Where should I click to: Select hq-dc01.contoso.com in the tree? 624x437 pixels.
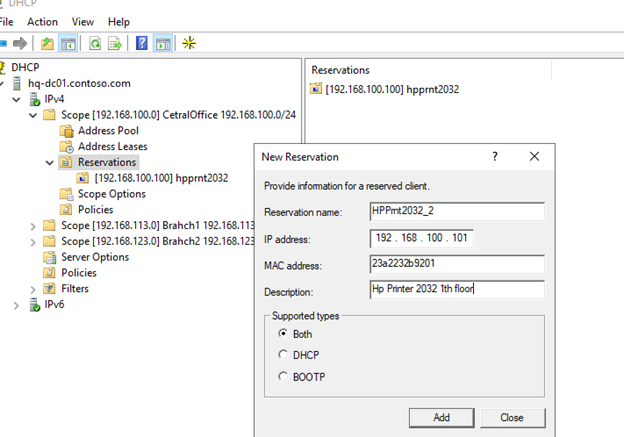[x=79, y=83]
